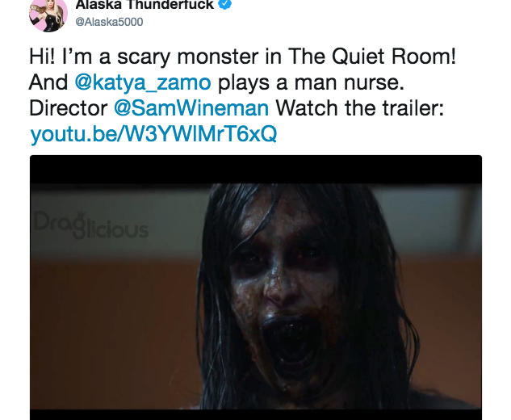Click the orange wall beside the monster
This screenshot has height=420, width=511.
[114, 326]
